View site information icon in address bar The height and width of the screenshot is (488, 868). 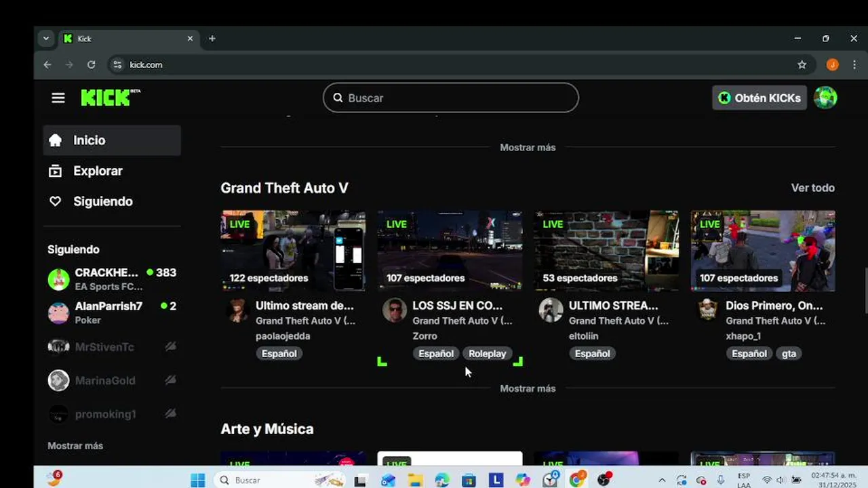click(x=117, y=64)
